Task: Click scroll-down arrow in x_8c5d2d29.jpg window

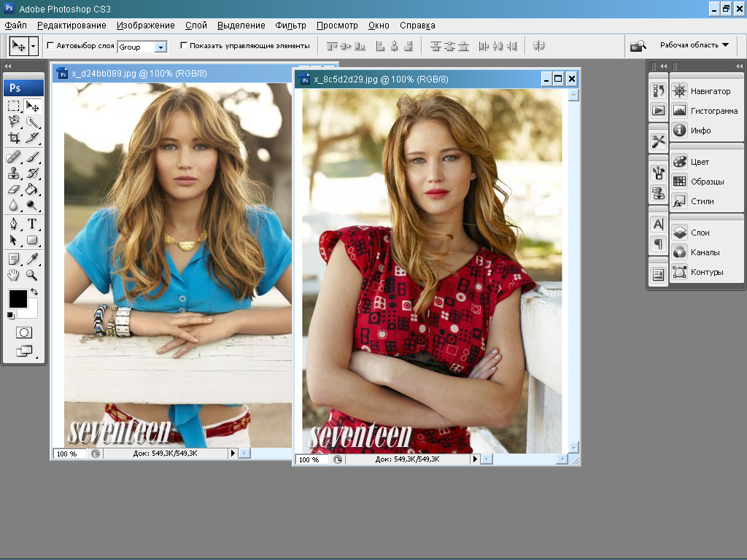Action: (573, 447)
